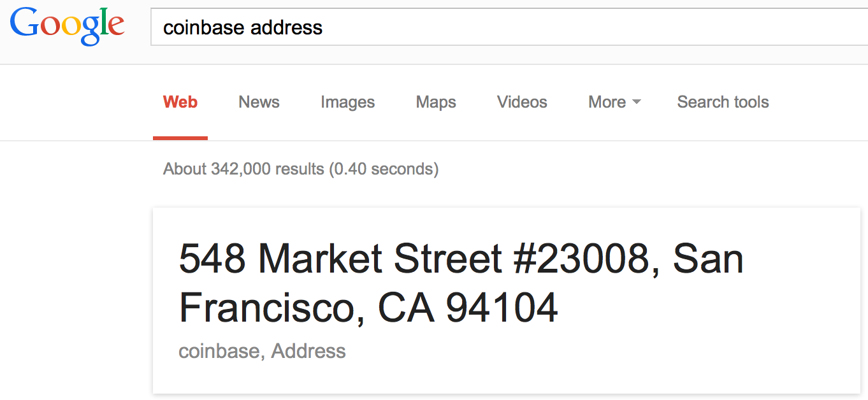Click the word San in the address
Screen dimensions: 868x400
pyautogui.click(x=708, y=259)
